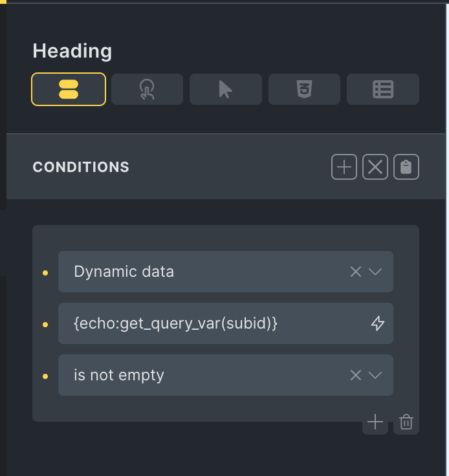The height and width of the screenshot is (476, 449).
Task: Open the CSS3 shield icon tab
Action: [x=304, y=89]
